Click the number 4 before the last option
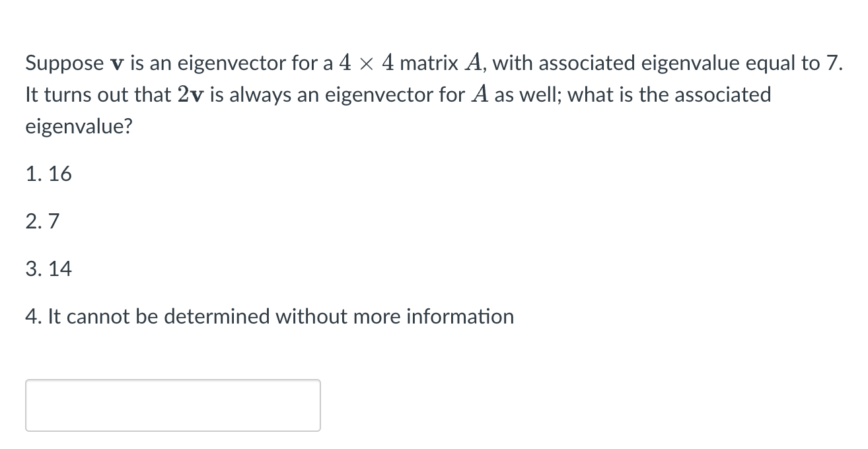Viewport: 868px width, 449px height. pos(32,316)
